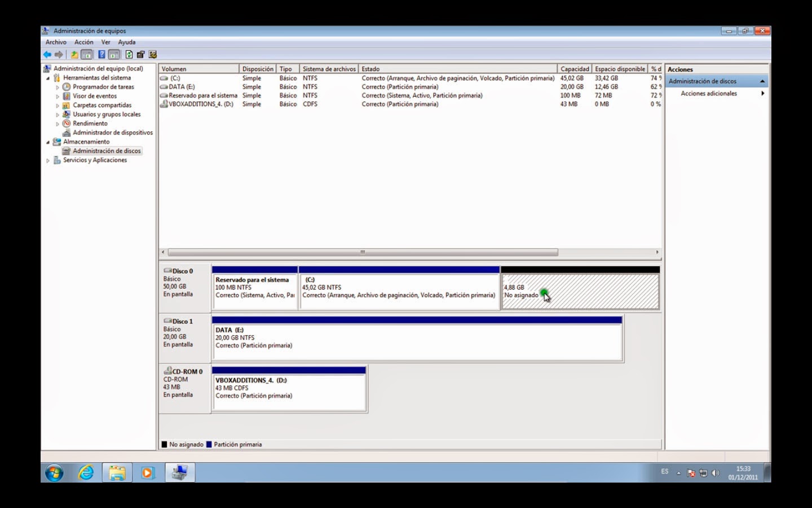Expand the Servicios y Aplicaciones tree node
This screenshot has height=508, width=812.
coord(48,160)
